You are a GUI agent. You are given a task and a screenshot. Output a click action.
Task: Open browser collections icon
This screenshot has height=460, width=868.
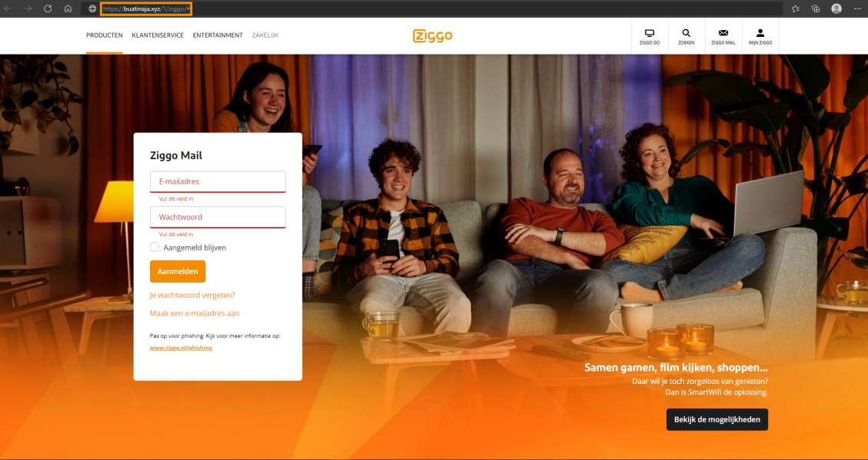click(x=816, y=9)
